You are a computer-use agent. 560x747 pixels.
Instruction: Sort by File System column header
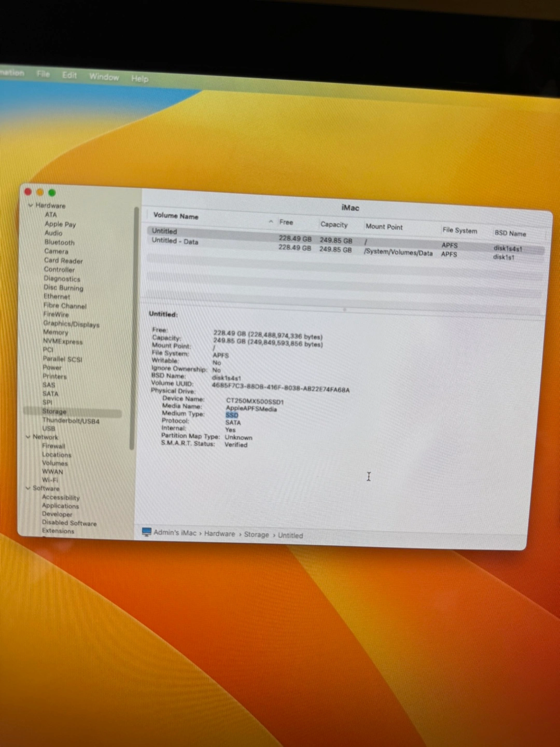[x=460, y=230]
